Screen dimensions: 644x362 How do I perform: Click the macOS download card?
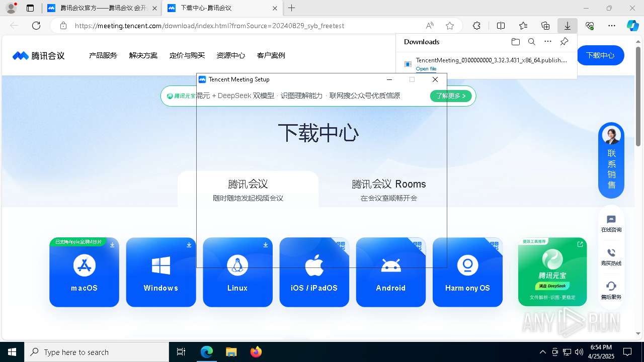tap(84, 272)
